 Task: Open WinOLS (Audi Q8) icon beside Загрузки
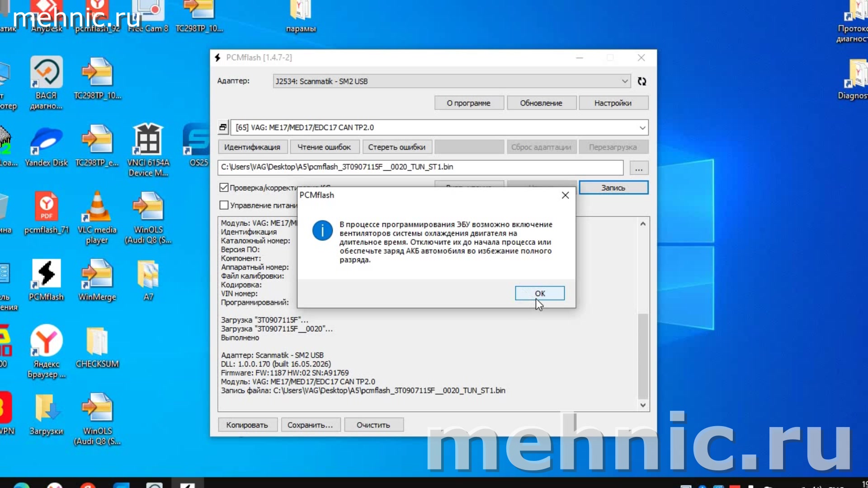click(97, 419)
